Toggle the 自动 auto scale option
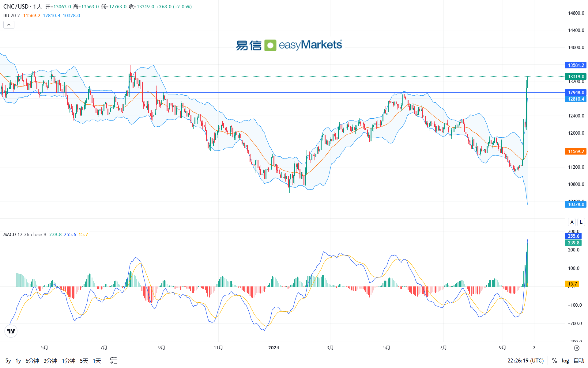The height and width of the screenshot is (368, 588). pos(579,361)
